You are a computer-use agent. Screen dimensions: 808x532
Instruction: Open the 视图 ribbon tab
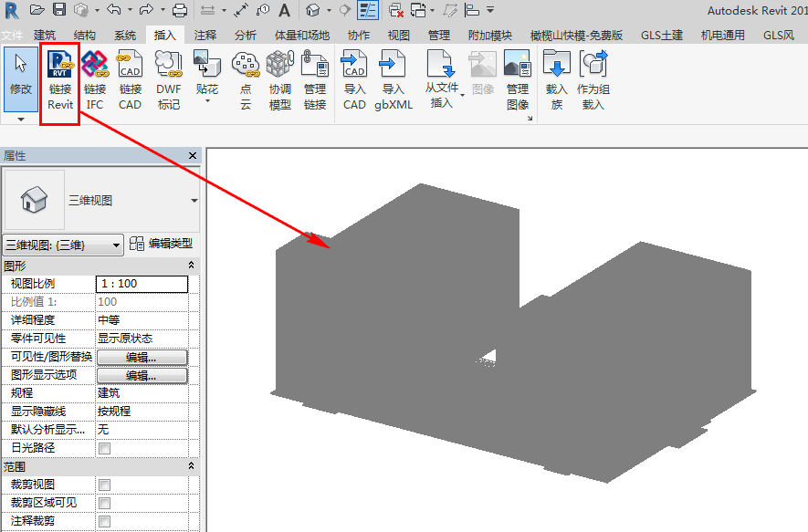click(x=399, y=35)
